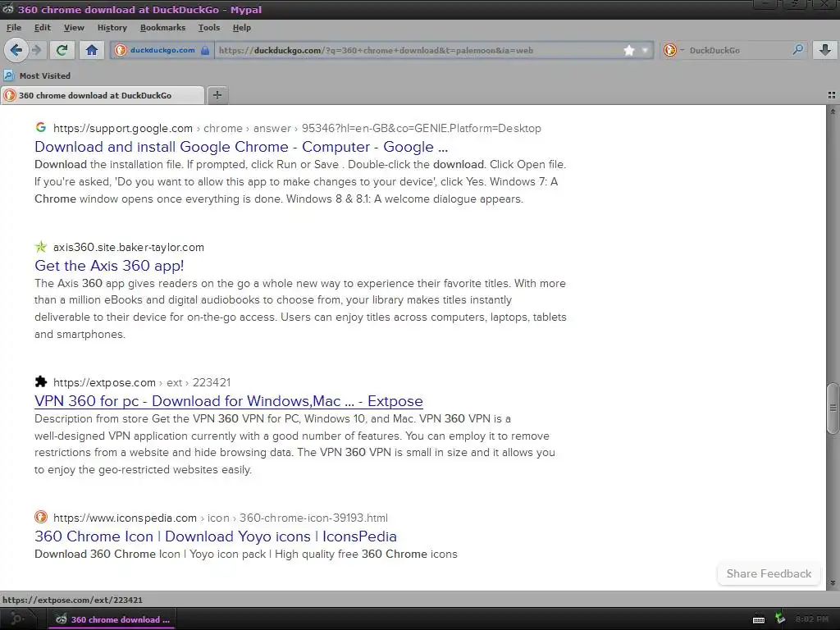This screenshot has width=840, height=630.
Task: Click the VPN 360 result description text
Action: [294, 444]
